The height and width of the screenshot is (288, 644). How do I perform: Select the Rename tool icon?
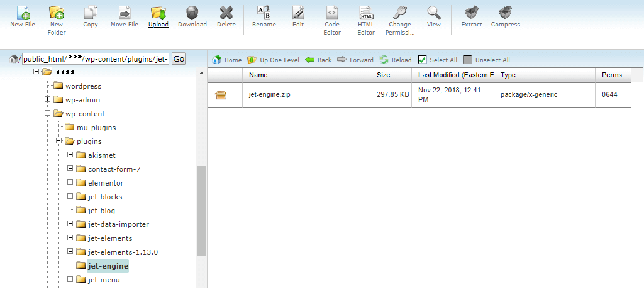264,13
